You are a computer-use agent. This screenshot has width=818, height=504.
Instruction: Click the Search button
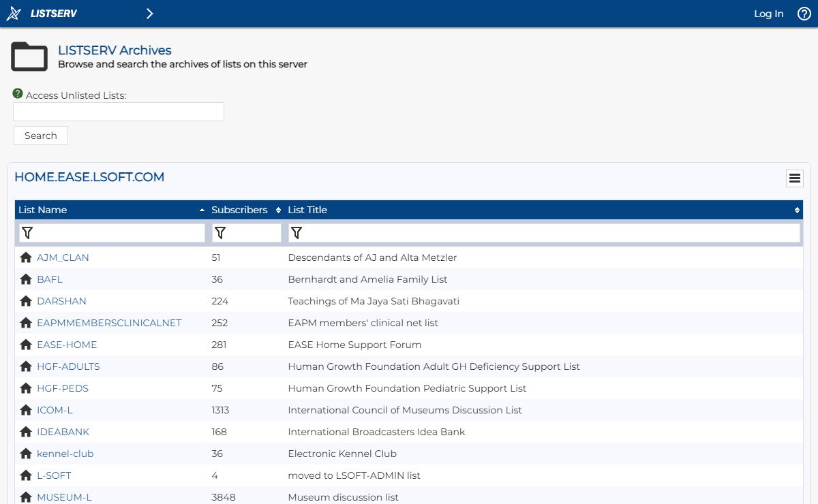pyautogui.click(x=41, y=136)
